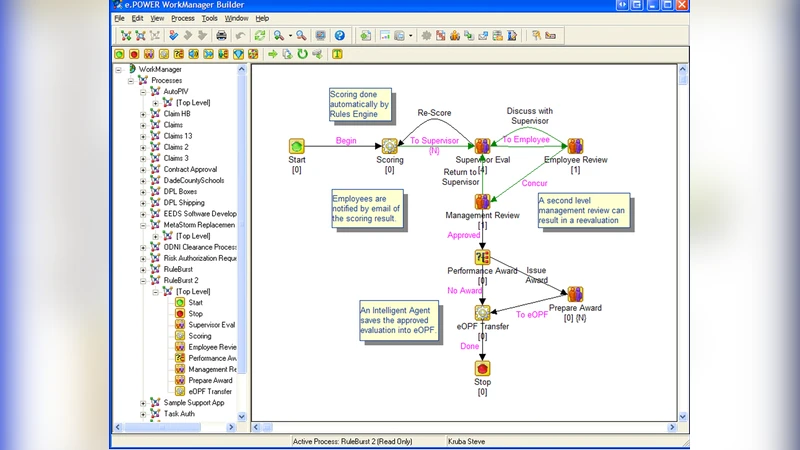
Task: Open the zoom dropdown arrow in toolbar
Action: [290, 36]
